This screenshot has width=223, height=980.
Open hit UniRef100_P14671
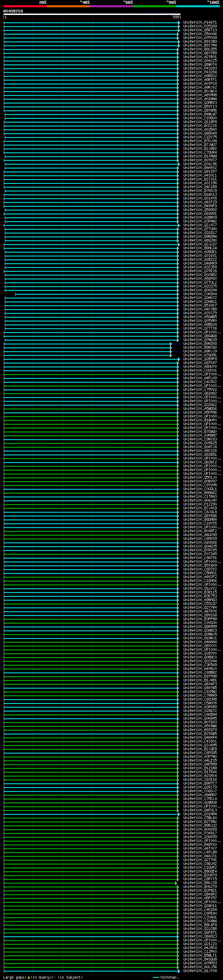(x=200, y=23)
